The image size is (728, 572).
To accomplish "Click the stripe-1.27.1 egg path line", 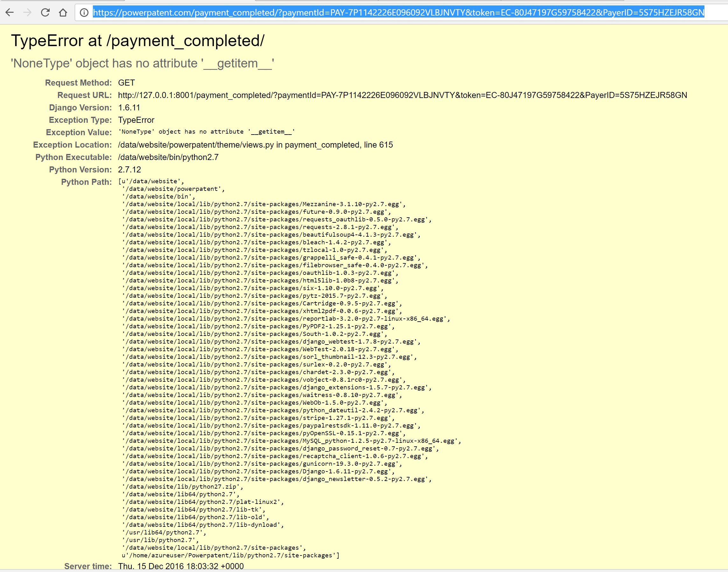I will pos(258,418).
